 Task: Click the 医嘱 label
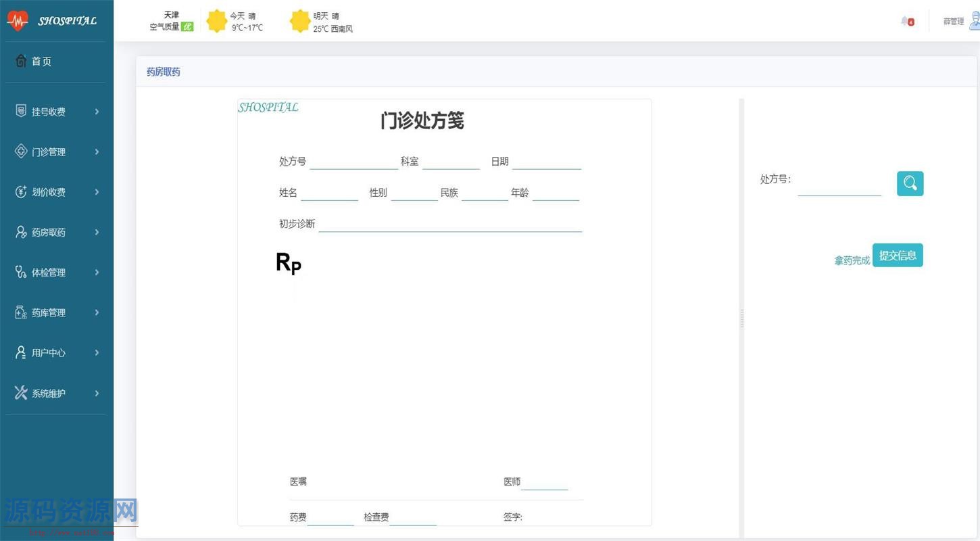[298, 481]
